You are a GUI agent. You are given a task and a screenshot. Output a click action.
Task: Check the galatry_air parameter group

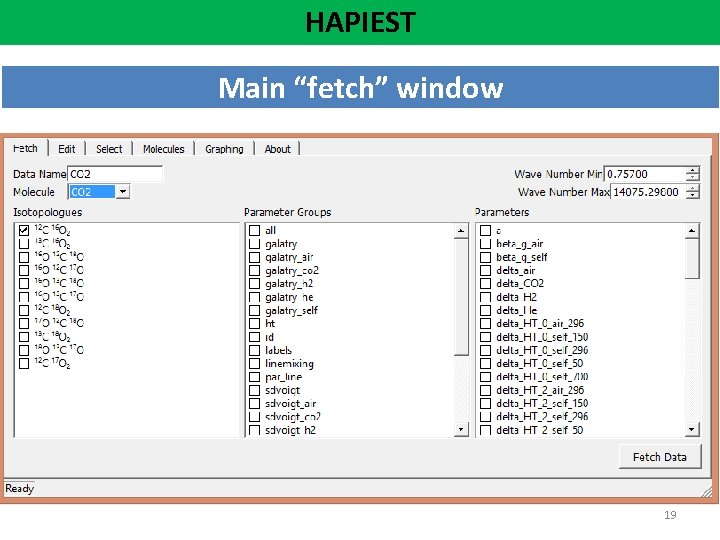[x=254, y=257]
